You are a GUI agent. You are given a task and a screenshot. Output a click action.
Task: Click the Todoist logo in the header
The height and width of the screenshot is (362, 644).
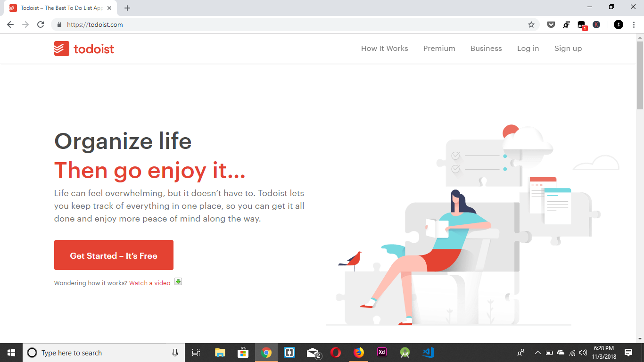coord(84,49)
